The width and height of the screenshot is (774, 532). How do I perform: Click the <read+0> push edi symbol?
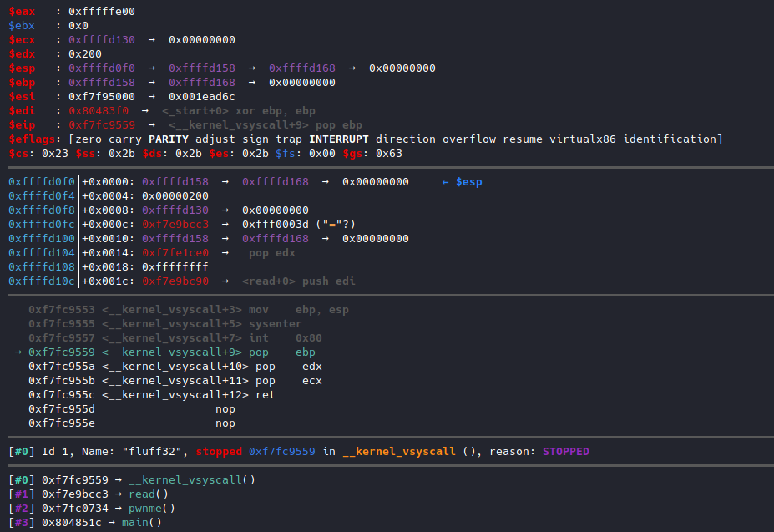[x=298, y=281]
